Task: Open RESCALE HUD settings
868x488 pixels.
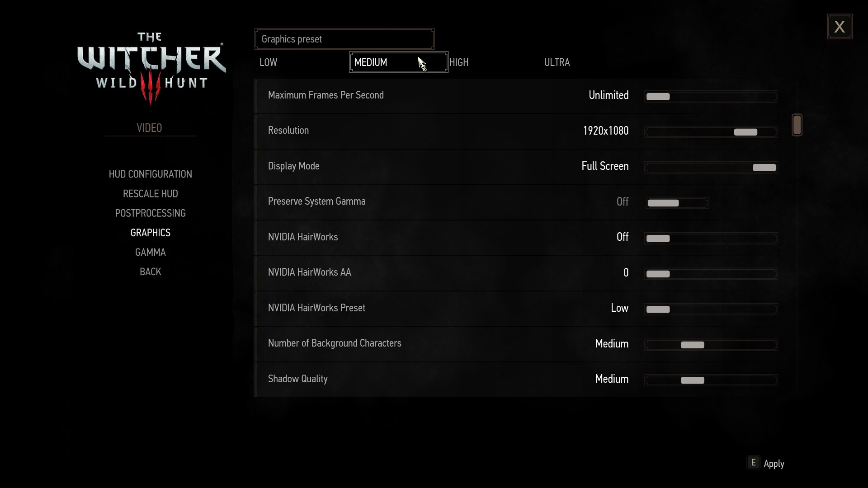Action: coord(150,193)
